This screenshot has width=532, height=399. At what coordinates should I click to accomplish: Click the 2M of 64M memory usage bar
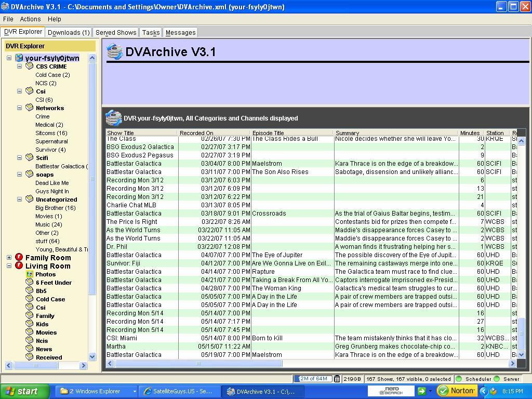[313, 379]
